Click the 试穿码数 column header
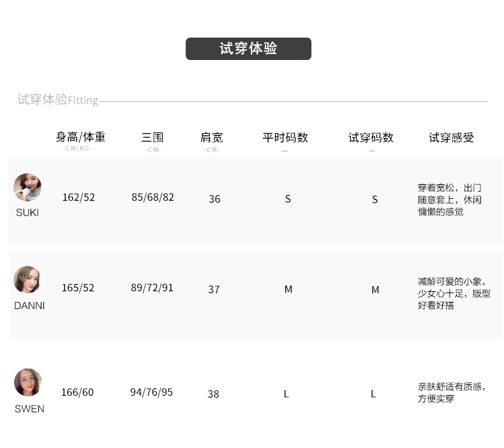This screenshot has height=448, width=504. pyautogui.click(x=371, y=137)
